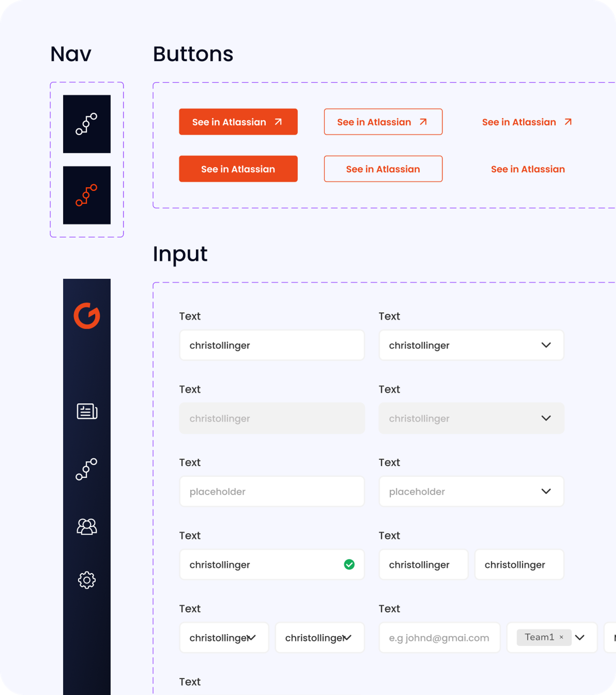Open the settings gear icon in sidebar
Screen dimensions: 616x695
tap(87, 580)
